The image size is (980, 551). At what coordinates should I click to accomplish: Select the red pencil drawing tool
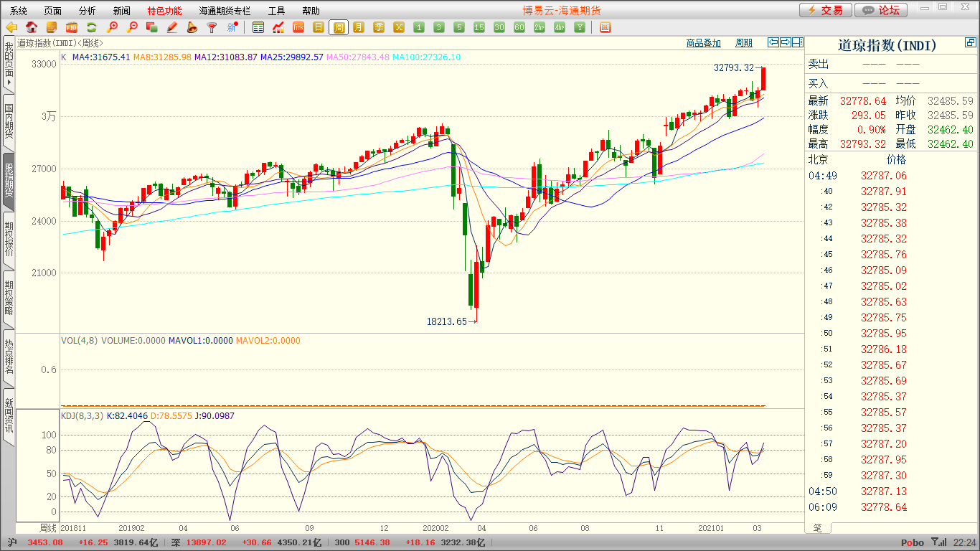[171, 27]
